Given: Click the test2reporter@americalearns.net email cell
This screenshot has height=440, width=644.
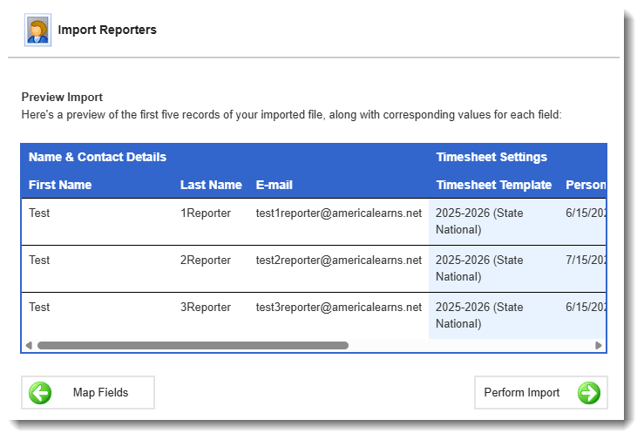Looking at the screenshot, I should 339,260.
